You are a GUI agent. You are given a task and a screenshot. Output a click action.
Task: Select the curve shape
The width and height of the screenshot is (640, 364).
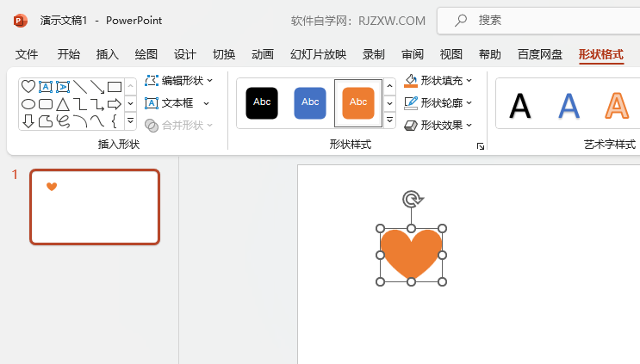97,121
